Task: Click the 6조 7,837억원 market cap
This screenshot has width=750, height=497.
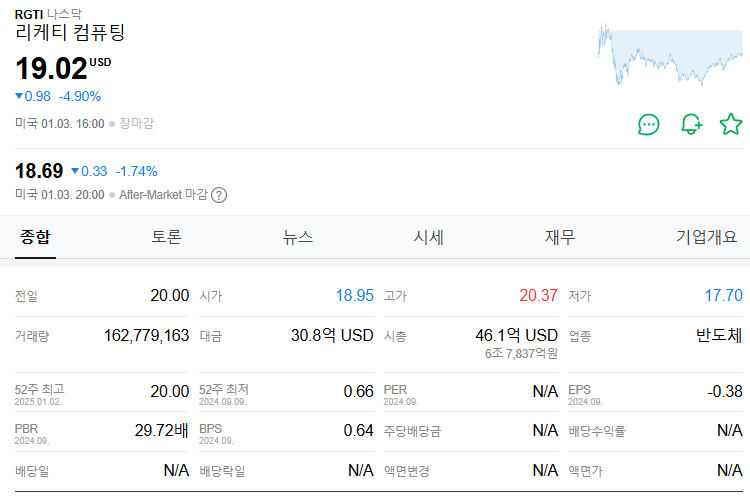Action: [x=521, y=353]
